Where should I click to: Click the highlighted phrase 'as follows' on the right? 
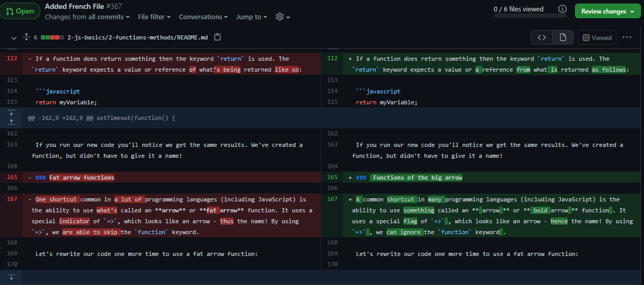click(x=608, y=70)
